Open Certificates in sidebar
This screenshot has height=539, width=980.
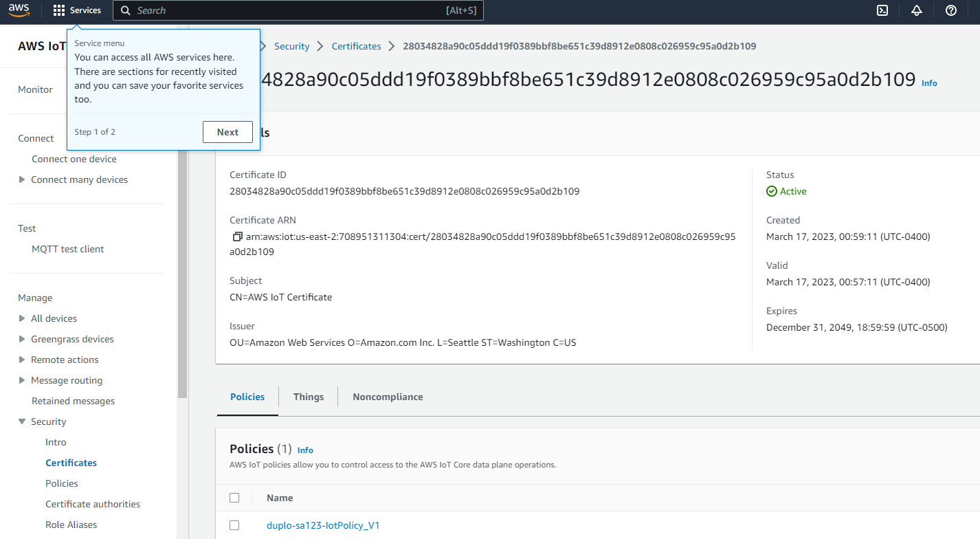(71, 463)
